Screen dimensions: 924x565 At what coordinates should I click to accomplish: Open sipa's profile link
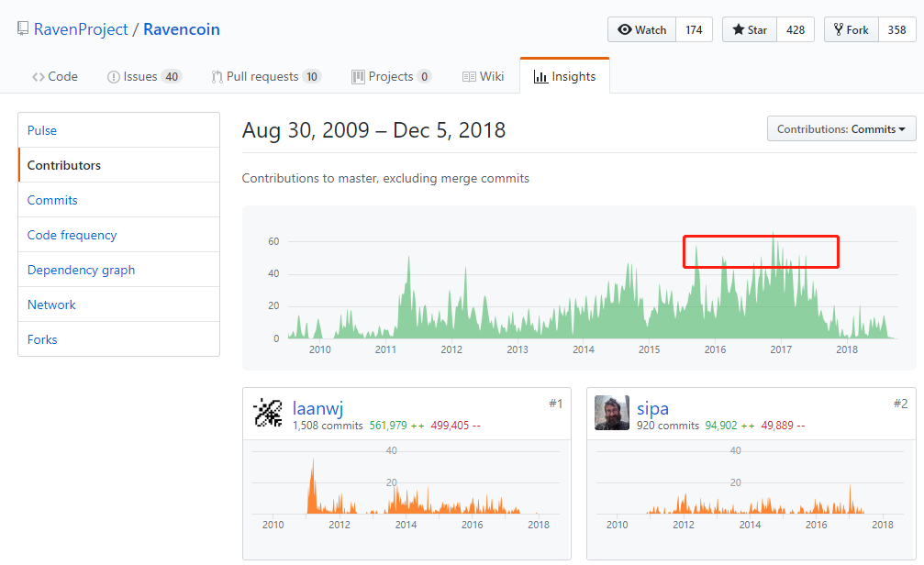pos(652,407)
